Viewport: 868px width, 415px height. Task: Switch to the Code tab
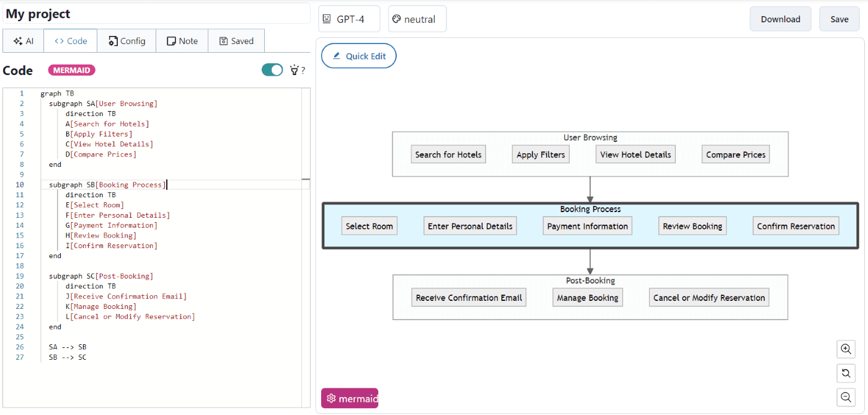pyautogui.click(x=70, y=40)
